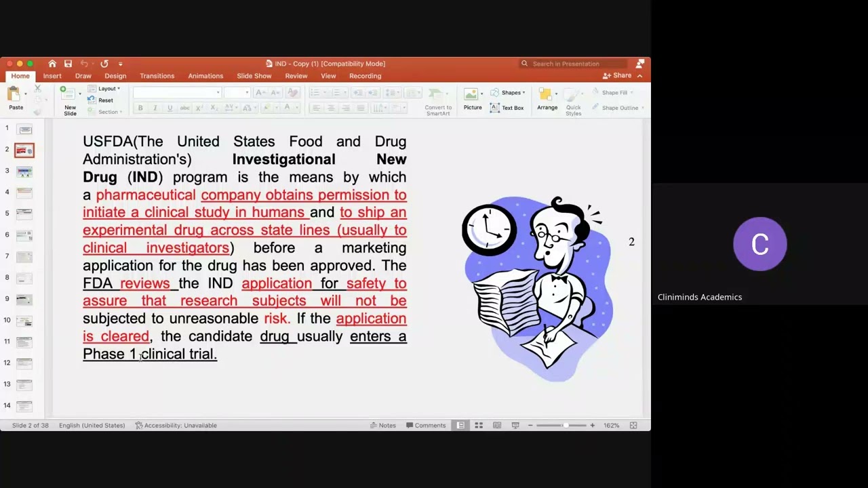The height and width of the screenshot is (488, 868).
Task: Open the Shapes dropdown
Action: pos(508,93)
